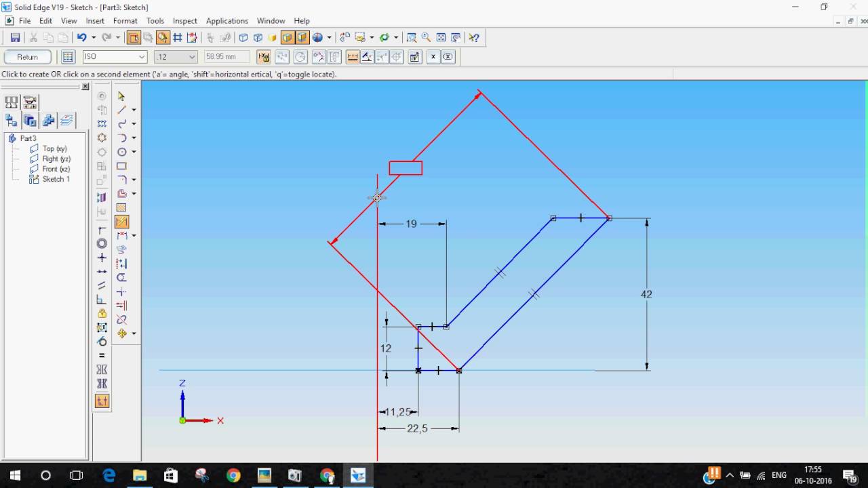Open the Windows Start menu
The height and width of the screenshot is (488, 868).
15,475
